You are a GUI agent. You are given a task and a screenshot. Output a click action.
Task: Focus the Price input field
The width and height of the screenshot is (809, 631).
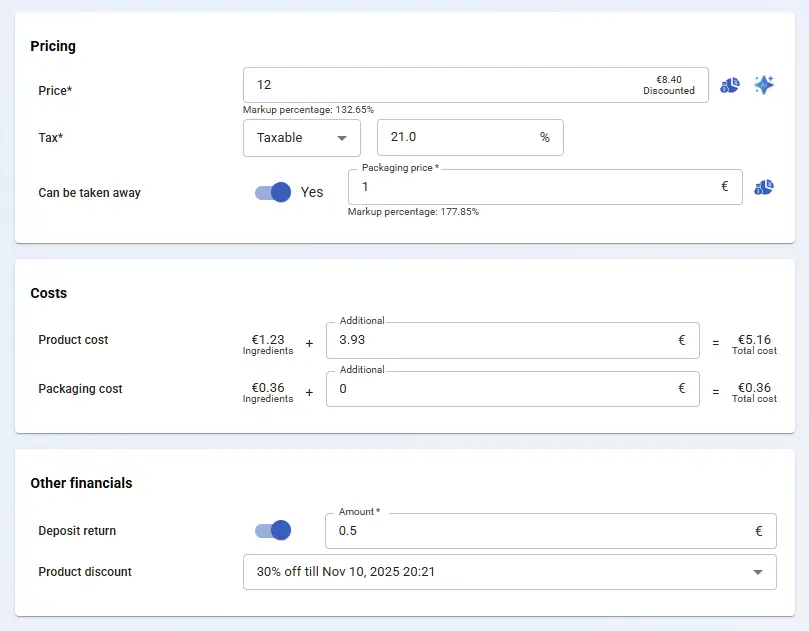click(440, 85)
